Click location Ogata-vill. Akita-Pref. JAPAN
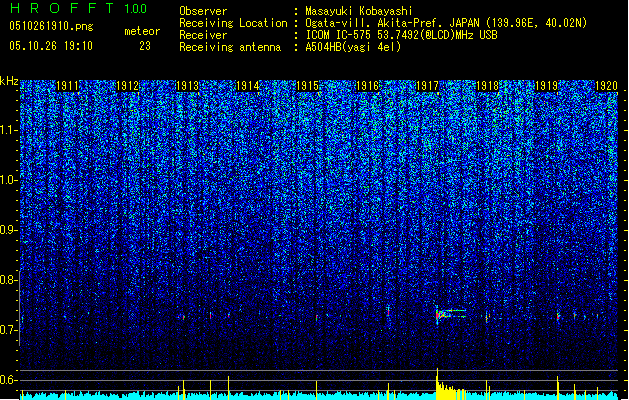The image size is (629, 400). pos(392,23)
